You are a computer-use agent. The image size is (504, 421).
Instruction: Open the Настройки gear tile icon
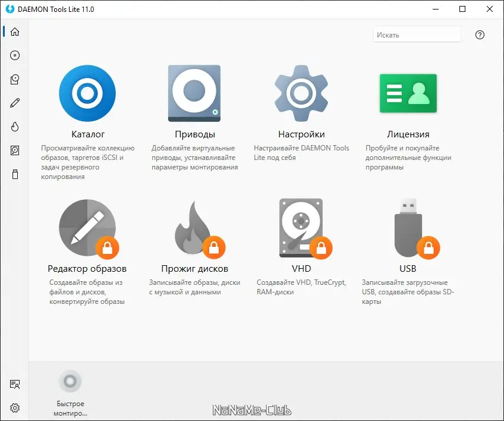pyautogui.click(x=301, y=93)
